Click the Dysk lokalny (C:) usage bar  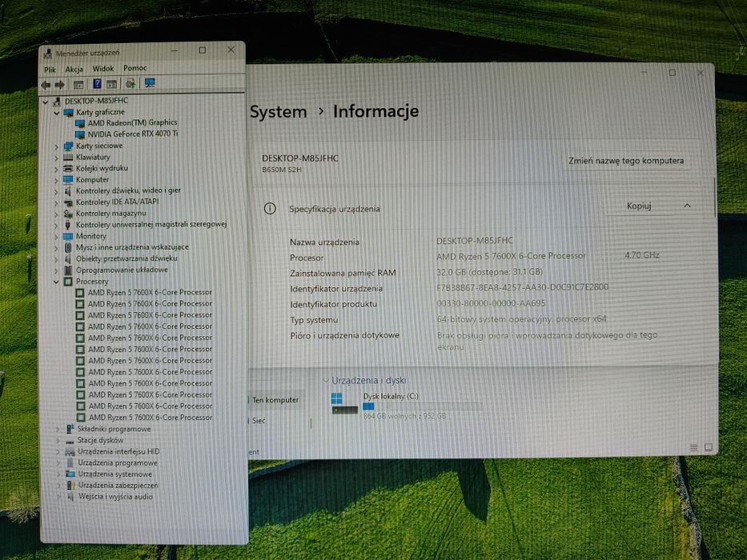422,406
